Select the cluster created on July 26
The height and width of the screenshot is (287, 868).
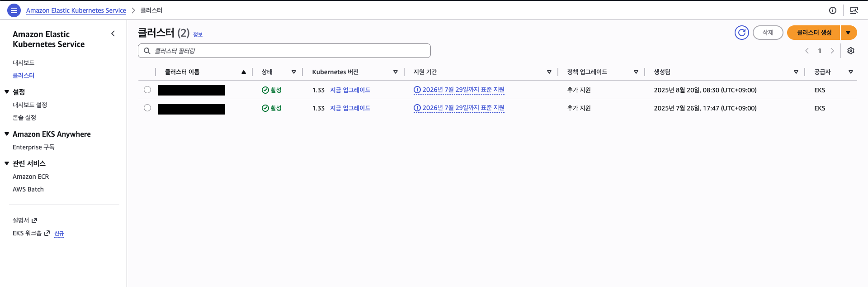pyautogui.click(x=147, y=108)
